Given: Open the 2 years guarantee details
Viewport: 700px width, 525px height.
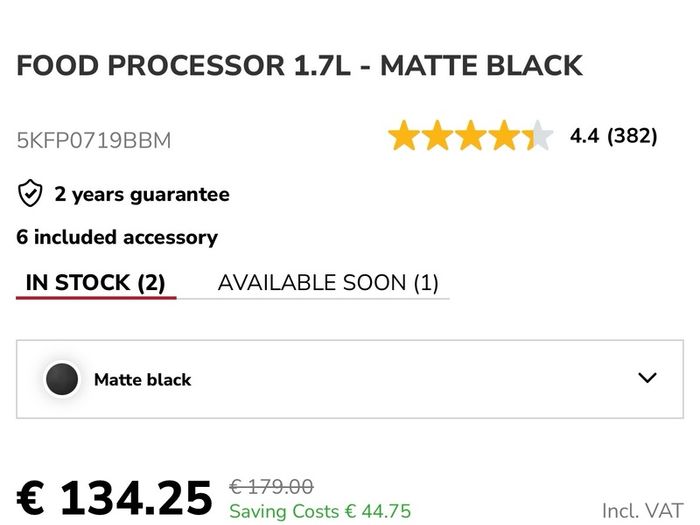Looking at the screenshot, I should click(142, 194).
